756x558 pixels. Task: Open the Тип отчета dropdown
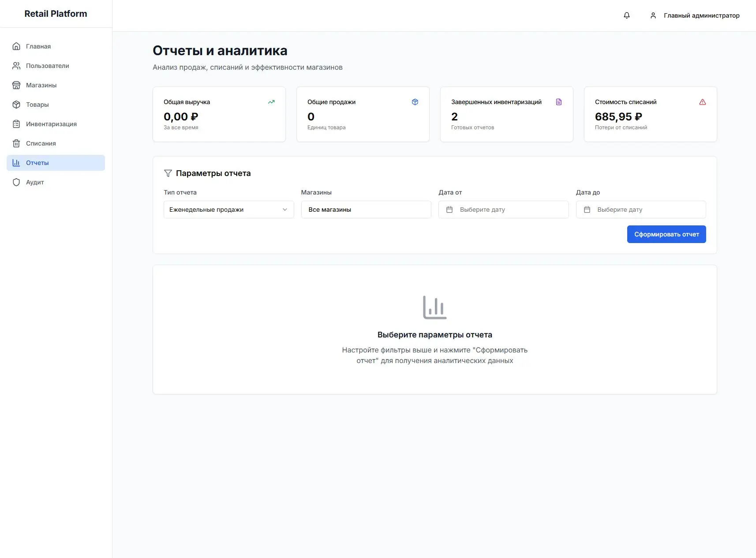point(228,210)
